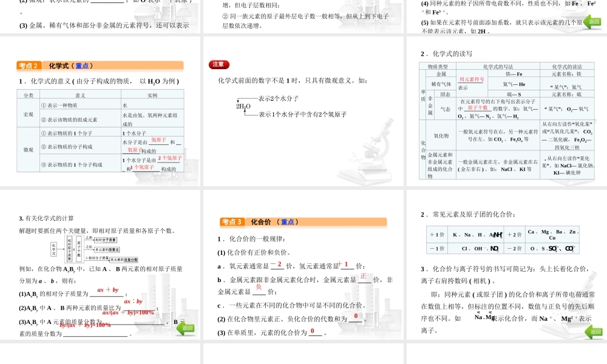Click the heading 3.有关化学式的计算
Viewport: 607px width, 364px height.
pyautogui.click(x=46, y=218)
